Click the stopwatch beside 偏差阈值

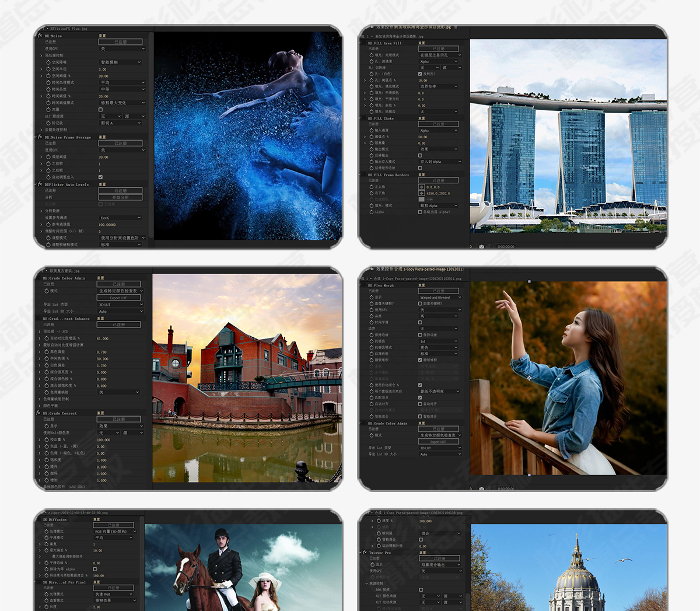point(48,157)
